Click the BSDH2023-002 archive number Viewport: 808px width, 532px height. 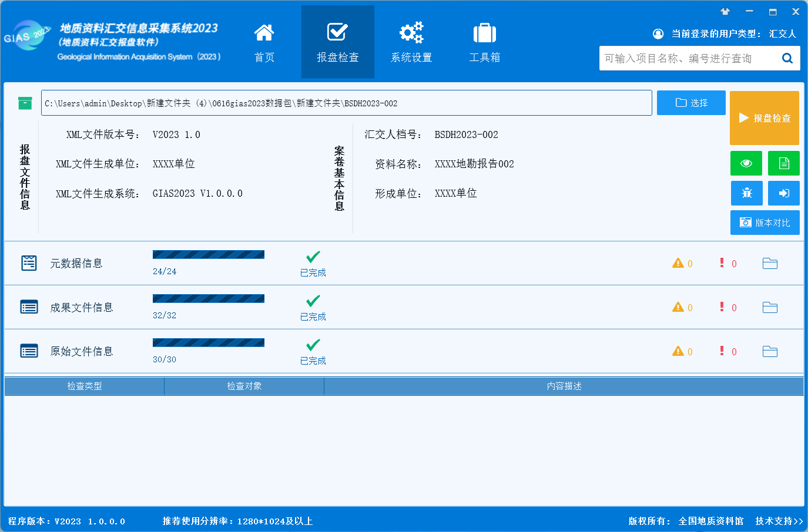[x=467, y=134]
